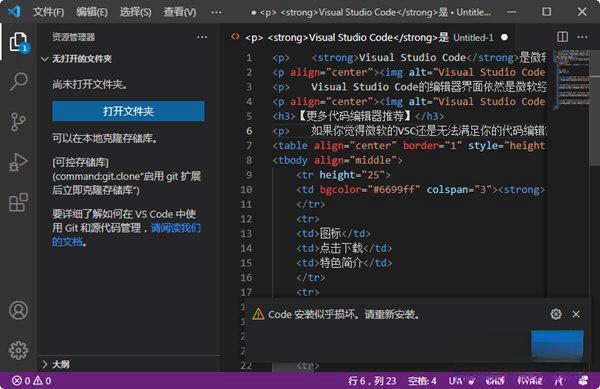Click the 尚未打开文件夹 message text
This screenshot has height=389, width=600.
click(x=90, y=85)
